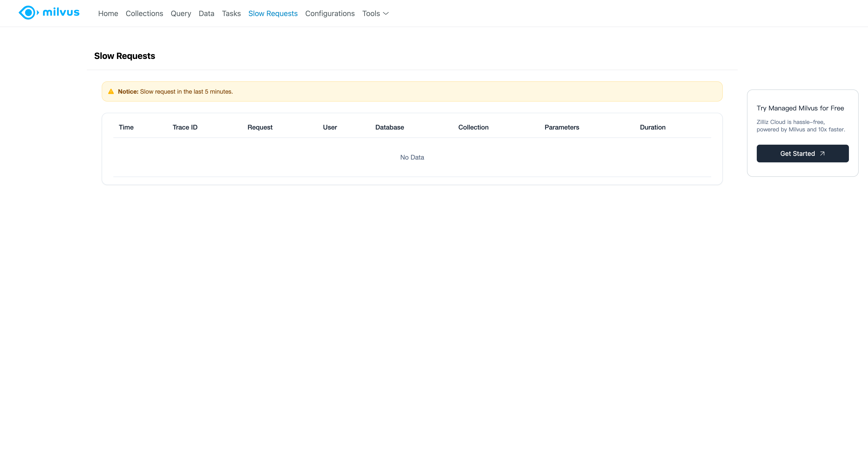Go to the Home page

click(x=108, y=14)
